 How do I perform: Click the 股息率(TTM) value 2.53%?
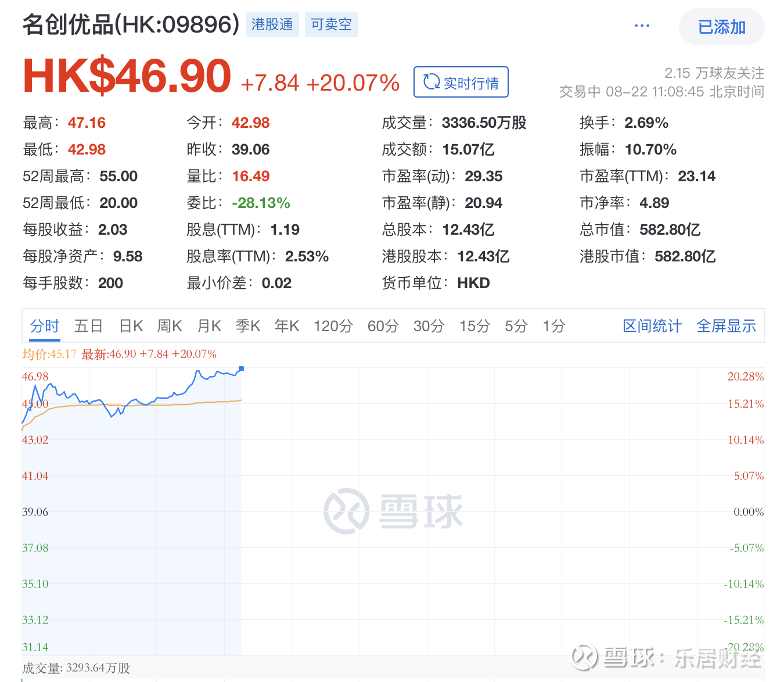coord(307,256)
